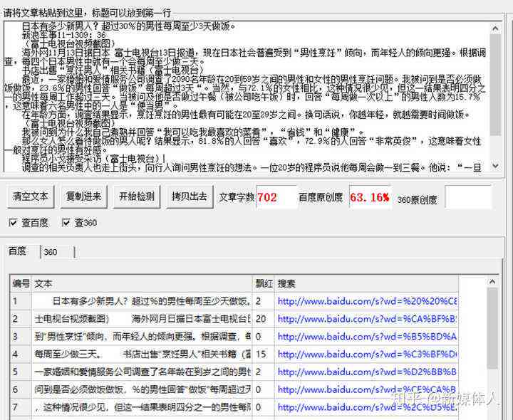The height and width of the screenshot is (420, 513).
Task: Click article text area scroll down arrow
Action: click(495, 166)
